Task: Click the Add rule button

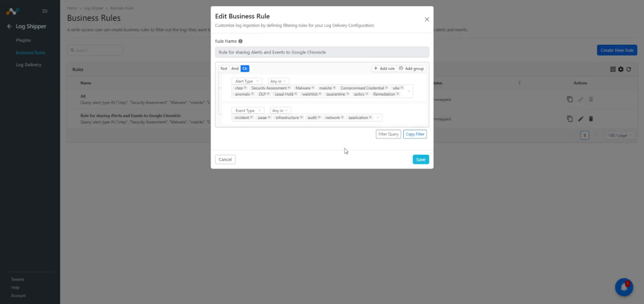Action: [384, 69]
